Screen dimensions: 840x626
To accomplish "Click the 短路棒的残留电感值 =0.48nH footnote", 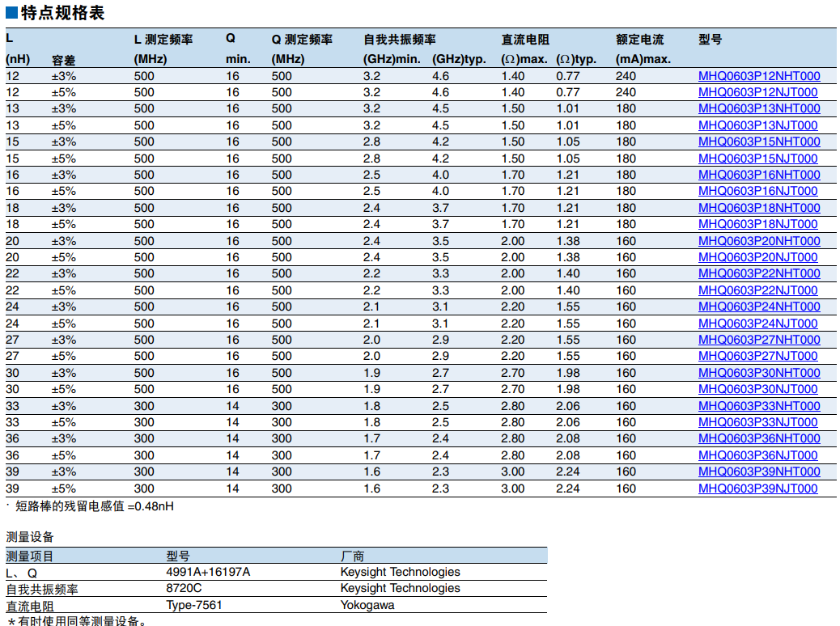I will pyautogui.click(x=95, y=506).
